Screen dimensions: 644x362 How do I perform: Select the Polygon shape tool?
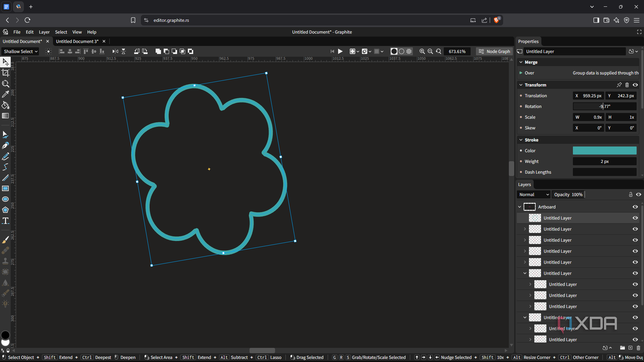click(6, 210)
